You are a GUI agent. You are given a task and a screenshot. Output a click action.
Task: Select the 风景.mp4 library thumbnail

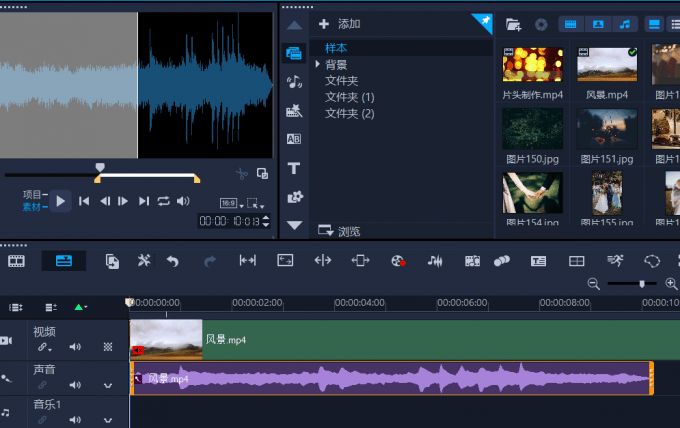pyautogui.click(x=607, y=65)
